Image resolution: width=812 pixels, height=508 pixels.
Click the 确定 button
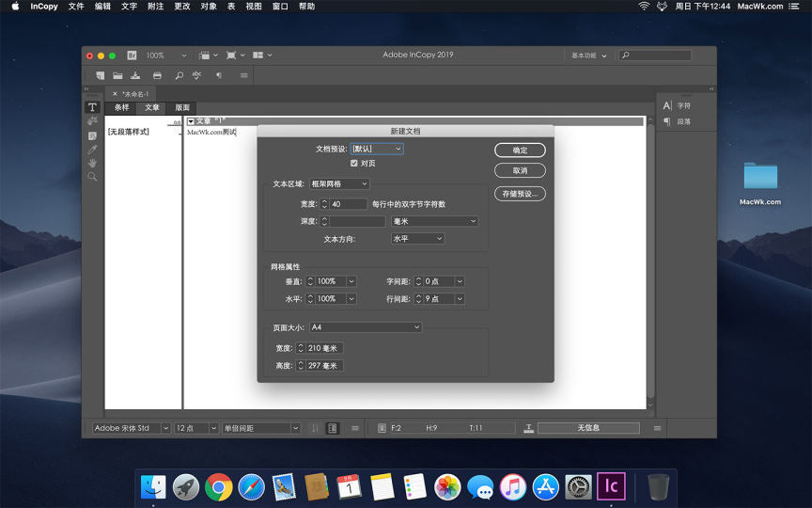click(x=520, y=151)
